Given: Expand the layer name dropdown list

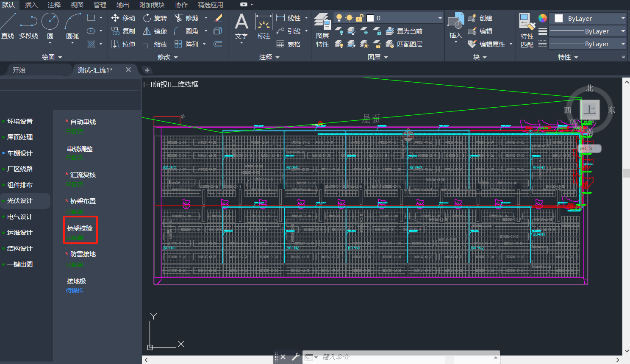Looking at the screenshot, I should (440, 18).
